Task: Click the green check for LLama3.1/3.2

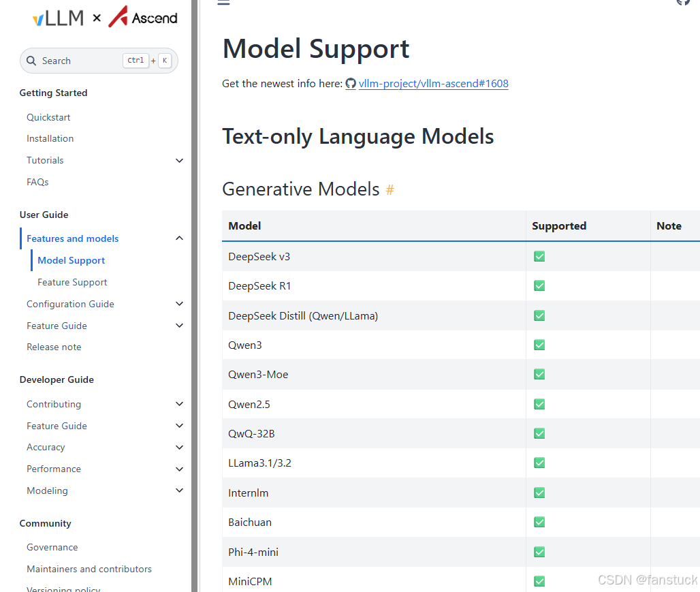Action: pyautogui.click(x=539, y=463)
